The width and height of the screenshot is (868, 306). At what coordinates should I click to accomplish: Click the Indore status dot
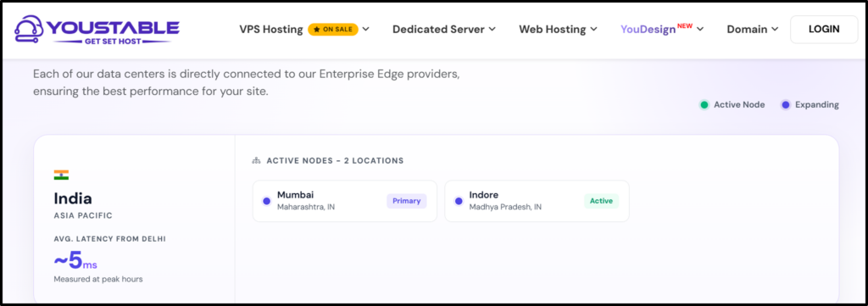click(459, 202)
